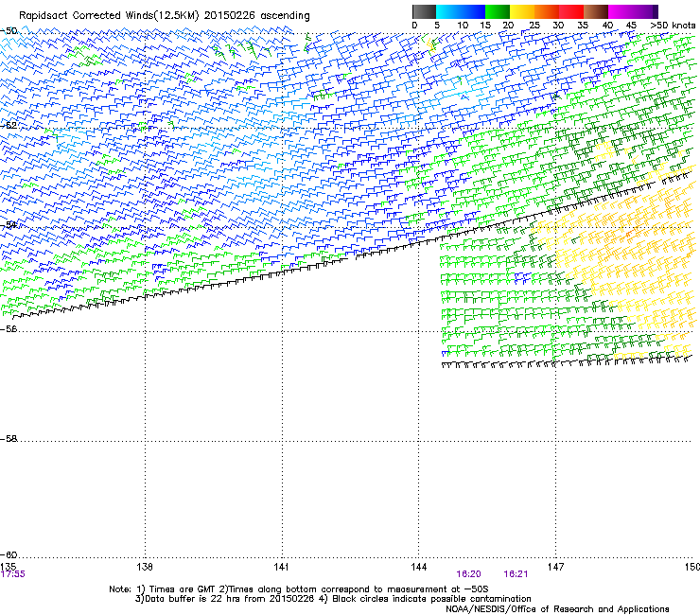Click the 150 longitude axis label
Screen dimensions: 700x615
click(x=692, y=567)
